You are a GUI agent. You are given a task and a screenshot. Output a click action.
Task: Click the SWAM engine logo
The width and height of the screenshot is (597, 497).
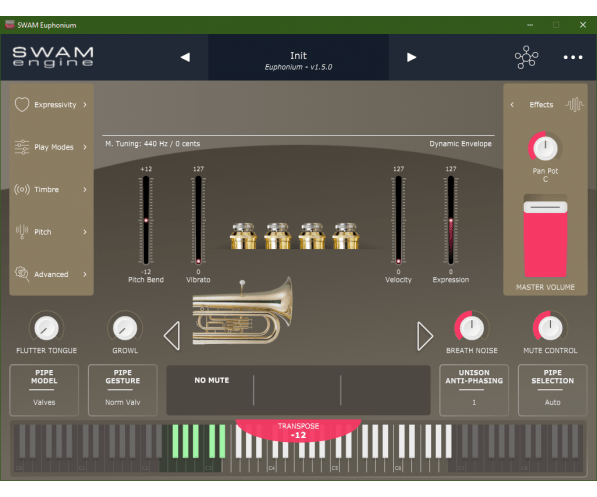coord(53,57)
